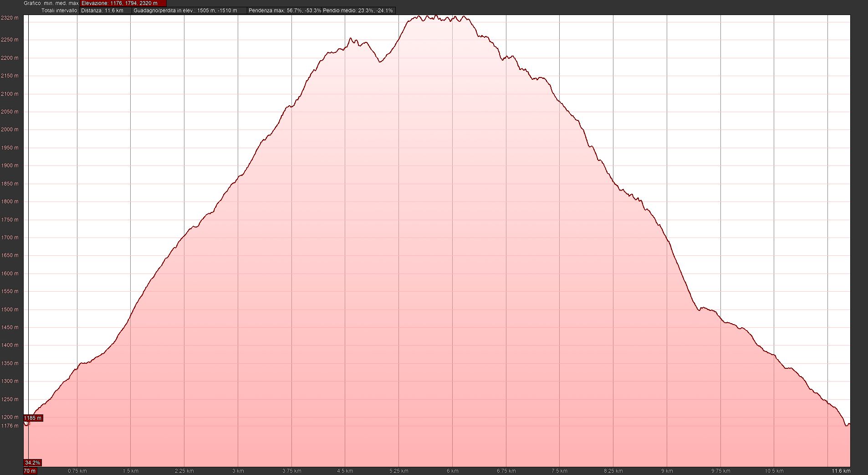Select the Distanza 11.6 km field

point(102,10)
